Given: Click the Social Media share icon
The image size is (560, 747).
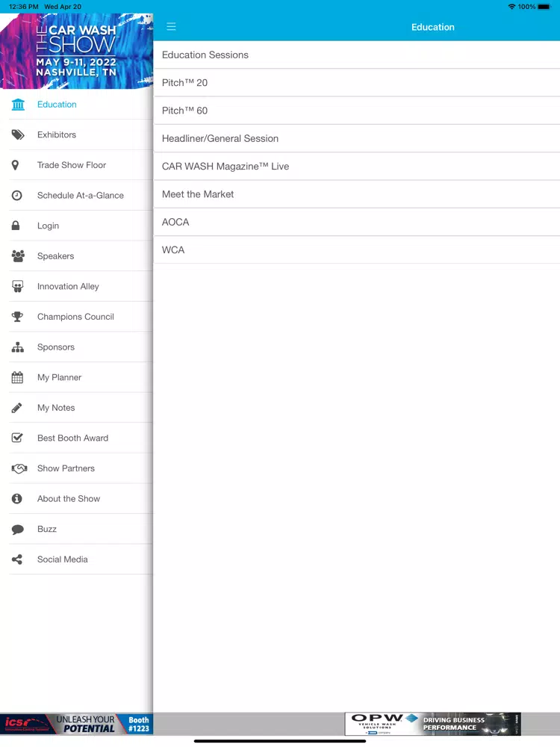Looking at the screenshot, I should pyautogui.click(x=16, y=560).
